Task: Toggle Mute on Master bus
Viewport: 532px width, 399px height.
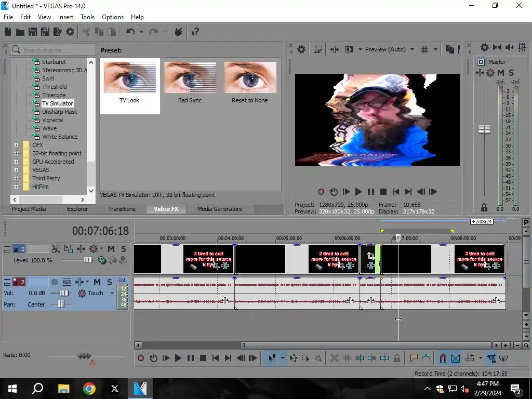Action: pyautogui.click(x=501, y=73)
